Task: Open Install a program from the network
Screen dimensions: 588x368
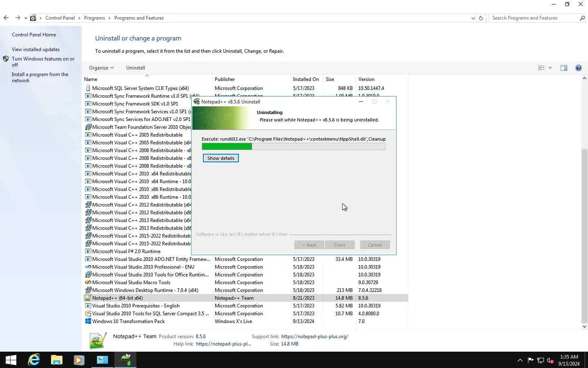Action: [40, 77]
